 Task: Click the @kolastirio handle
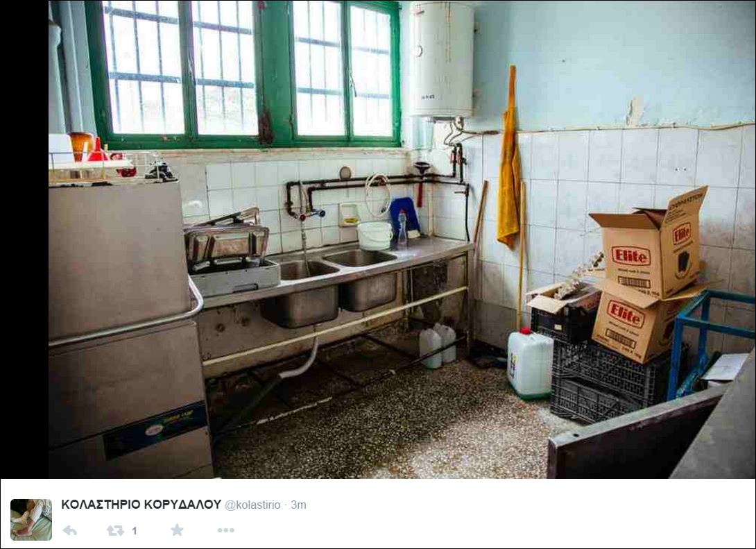click(x=252, y=505)
